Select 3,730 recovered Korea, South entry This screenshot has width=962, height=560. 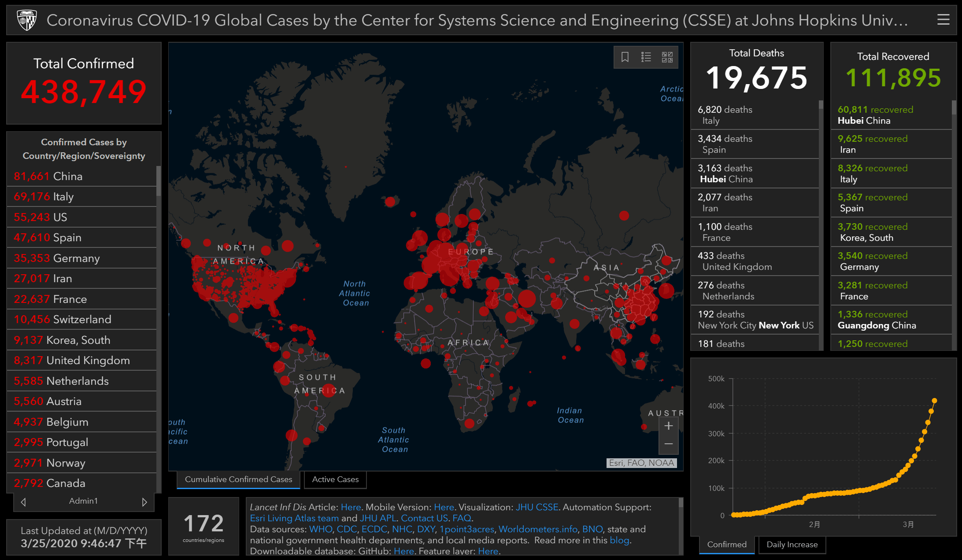point(892,232)
